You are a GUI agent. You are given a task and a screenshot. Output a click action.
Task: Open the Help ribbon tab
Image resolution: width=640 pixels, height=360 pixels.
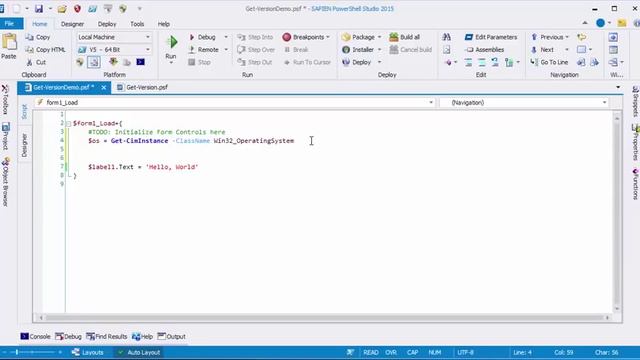point(164,24)
